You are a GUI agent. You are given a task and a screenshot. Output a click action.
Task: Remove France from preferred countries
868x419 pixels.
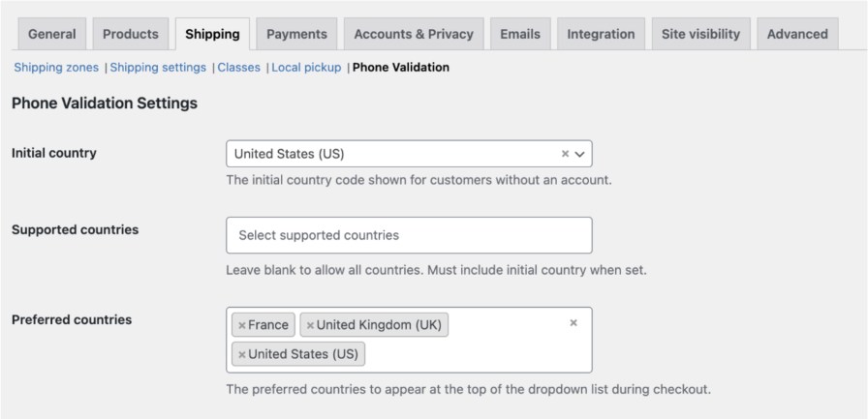coord(242,325)
